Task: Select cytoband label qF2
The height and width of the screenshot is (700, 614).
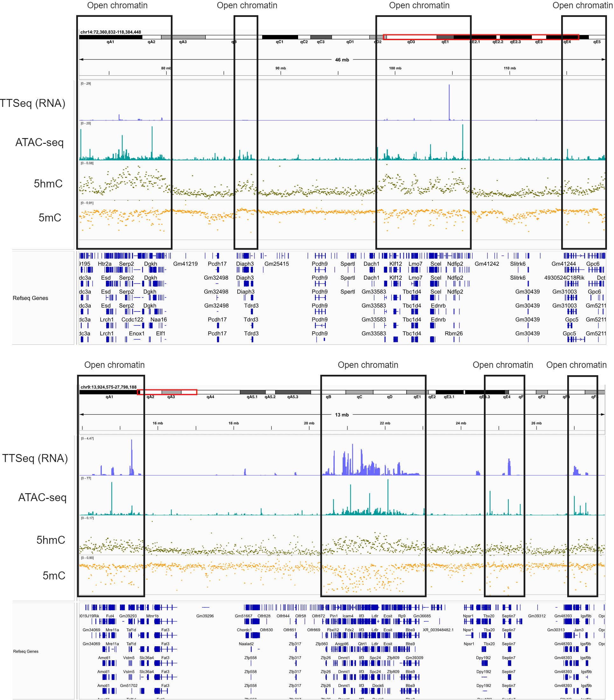Action: [x=541, y=397]
